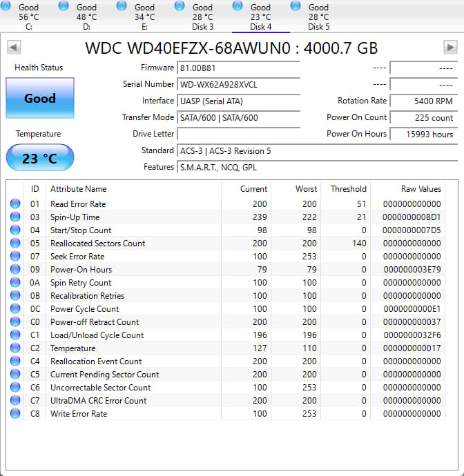Click status orb for Load/Unload Cycle Count
The image size is (464, 476).
(15, 335)
